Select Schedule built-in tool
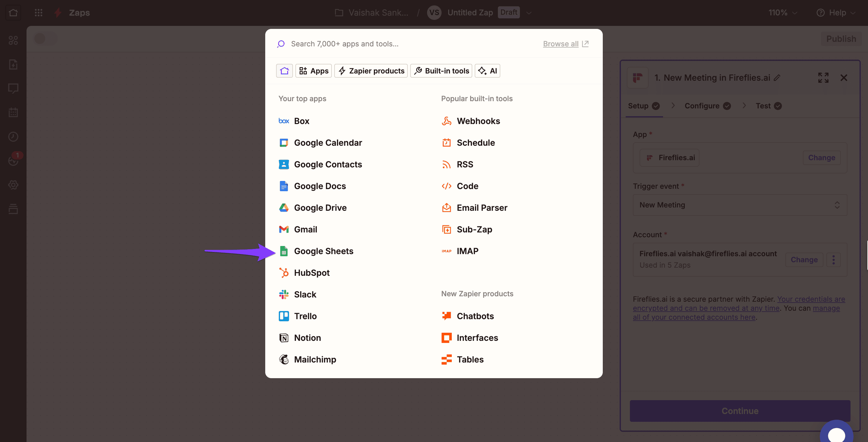This screenshot has width=868, height=442. [468, 143]
